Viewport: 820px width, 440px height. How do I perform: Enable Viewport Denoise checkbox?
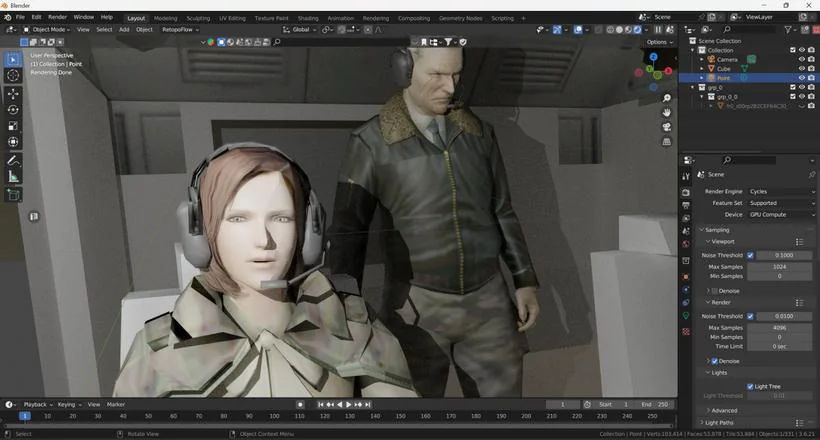click(x=714, y=291)
